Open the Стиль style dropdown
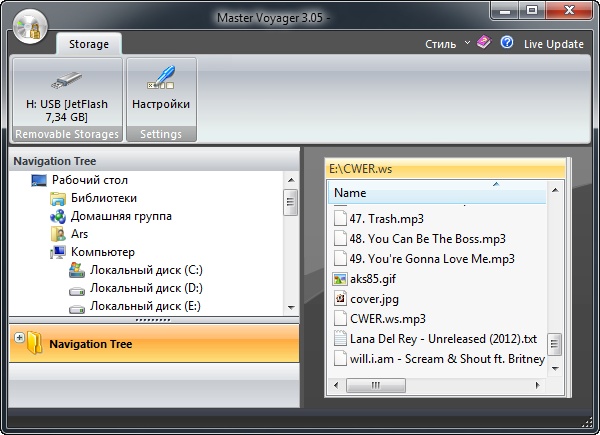This screenshot has height=435, width=600. [x=446, y=44]
